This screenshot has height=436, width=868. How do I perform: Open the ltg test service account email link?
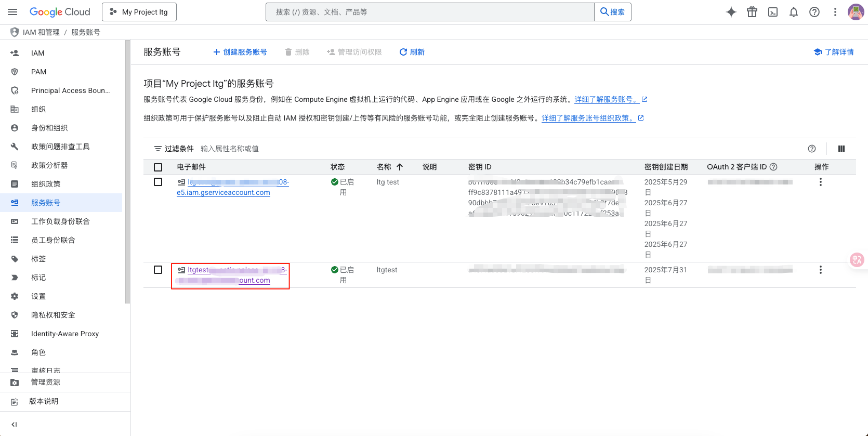click(233, 187)
